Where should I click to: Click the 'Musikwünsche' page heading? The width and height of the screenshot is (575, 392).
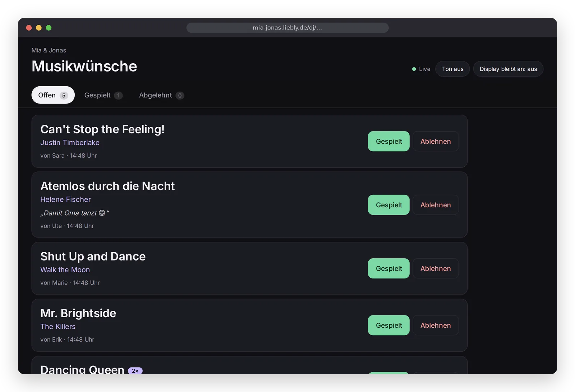tap(84, 66)
